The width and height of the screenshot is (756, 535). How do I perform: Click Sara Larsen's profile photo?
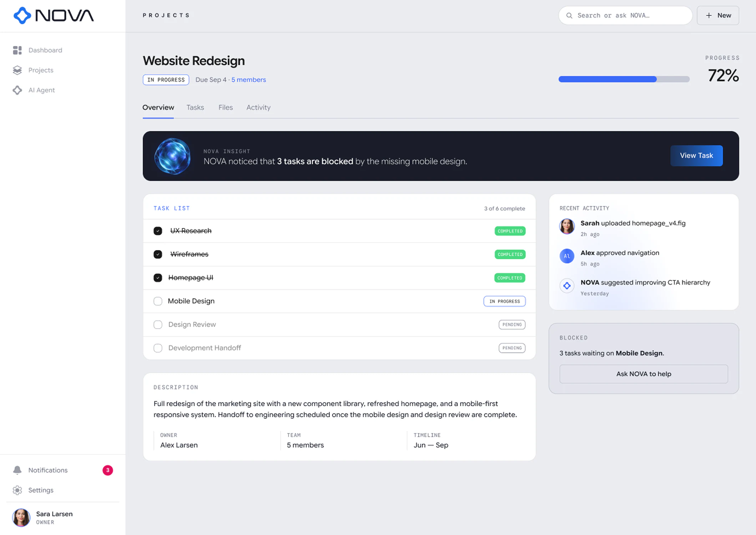pos(21,518)
